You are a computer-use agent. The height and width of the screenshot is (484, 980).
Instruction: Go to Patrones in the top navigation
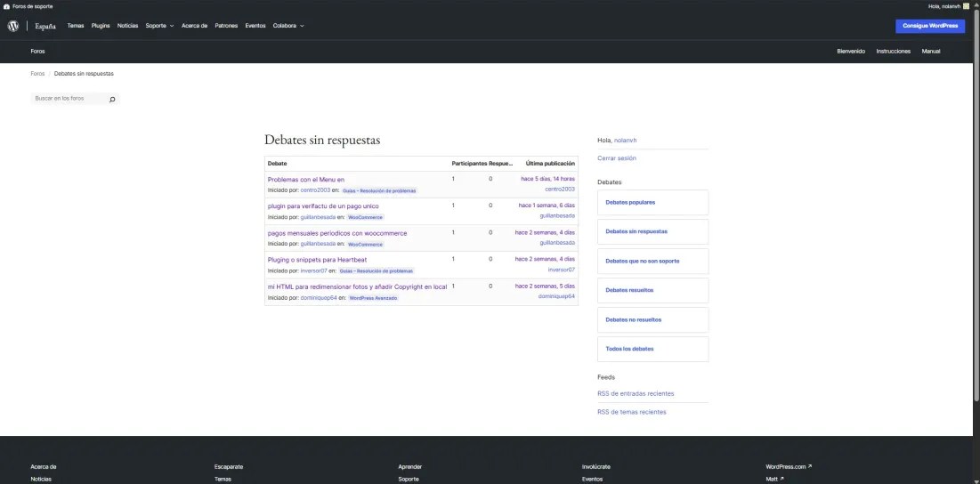[x=226, y=26]
